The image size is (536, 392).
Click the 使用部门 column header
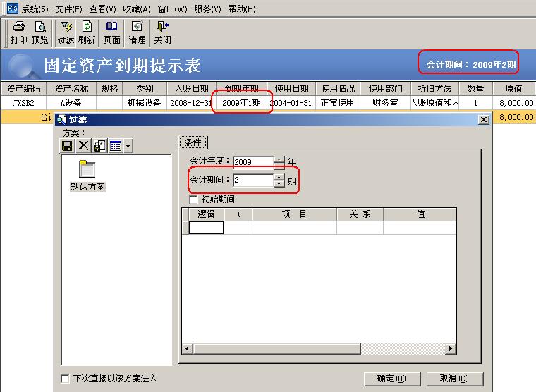[386, 89]
